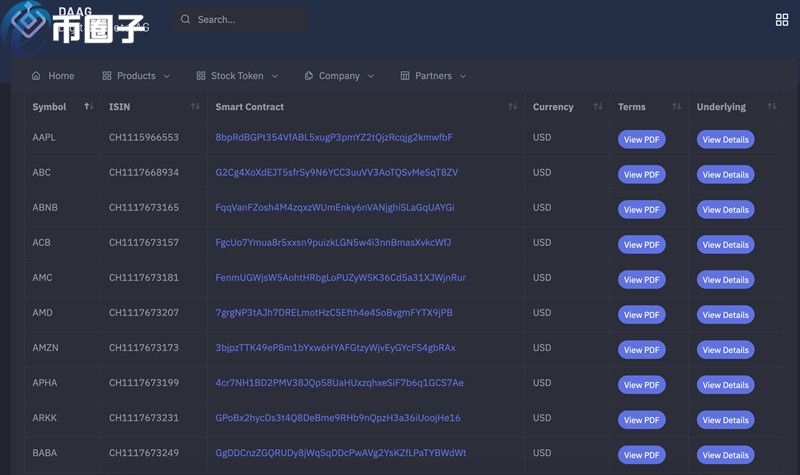Screen dimensions: 800x475
Task: Open ACB smart contract address link
Action: [333, 242]
